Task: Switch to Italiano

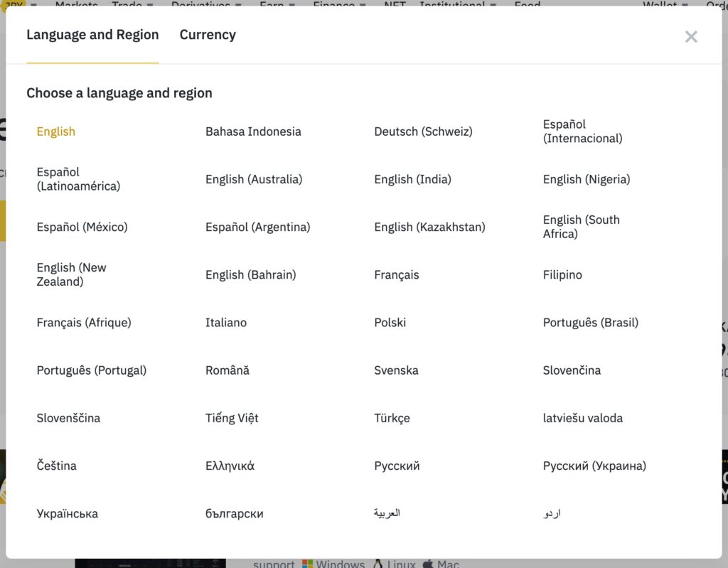Action: tap(225, 323)
